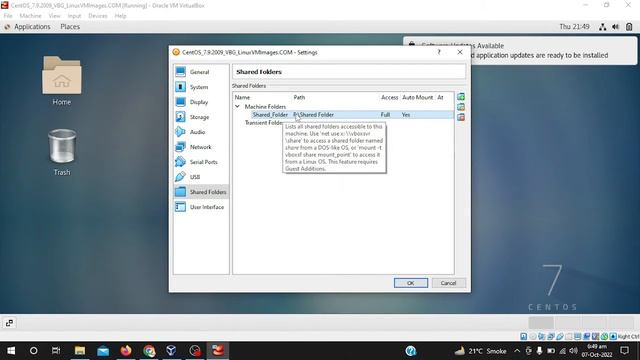This screenshot has width=640, height=360.
Task: Go to the Network settings category
Action: (x=200, y=147)
